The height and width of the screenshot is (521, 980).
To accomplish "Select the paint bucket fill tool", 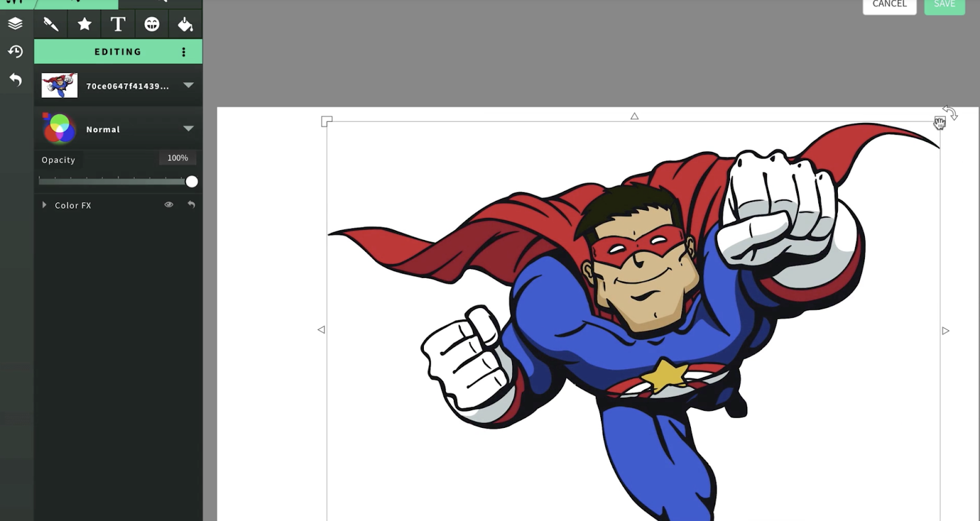I will (x=185, y=24).
